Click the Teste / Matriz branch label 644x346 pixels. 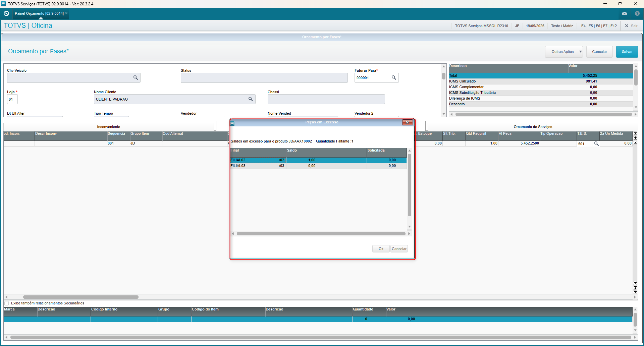coord(562,26)
